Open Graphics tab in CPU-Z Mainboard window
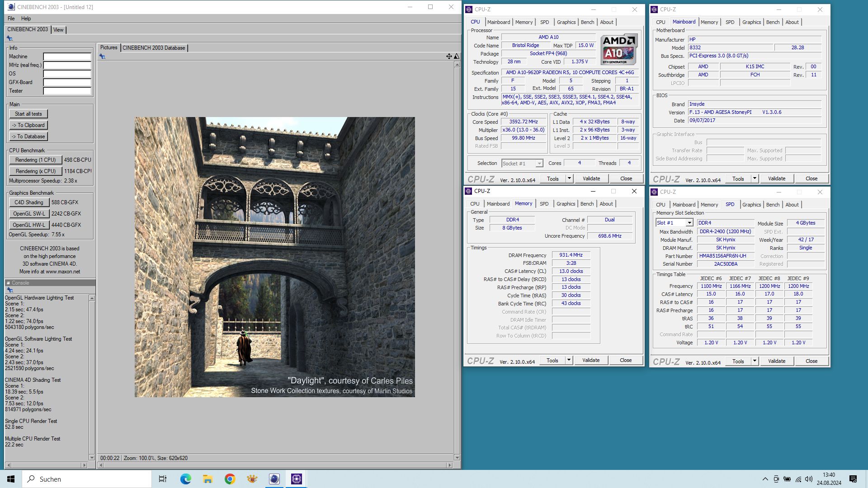The height and width of the screenshot is (488, 868). 751,22
